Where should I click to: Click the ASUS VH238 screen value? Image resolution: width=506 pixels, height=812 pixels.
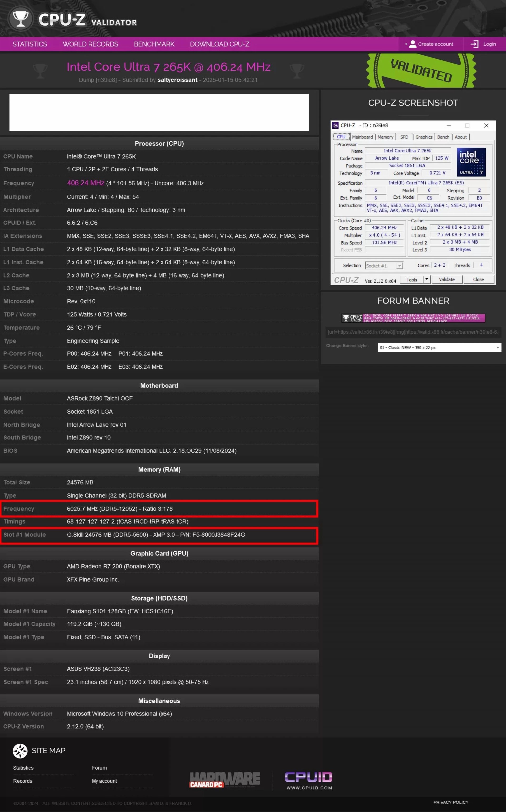(x=98, y=669)
